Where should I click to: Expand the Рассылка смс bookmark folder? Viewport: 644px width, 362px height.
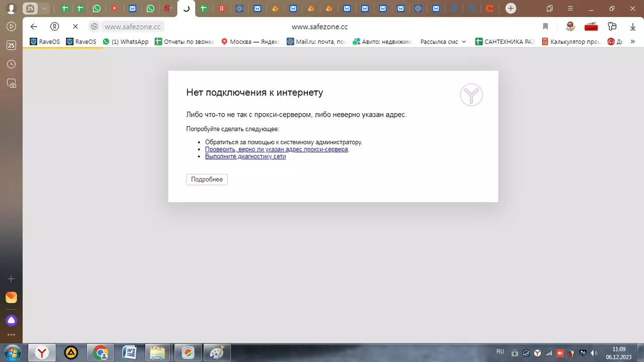tap(443, 42)
